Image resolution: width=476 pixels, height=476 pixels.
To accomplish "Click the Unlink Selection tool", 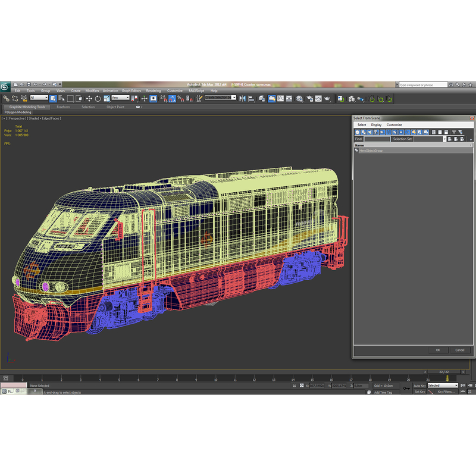I will (15, 99).
